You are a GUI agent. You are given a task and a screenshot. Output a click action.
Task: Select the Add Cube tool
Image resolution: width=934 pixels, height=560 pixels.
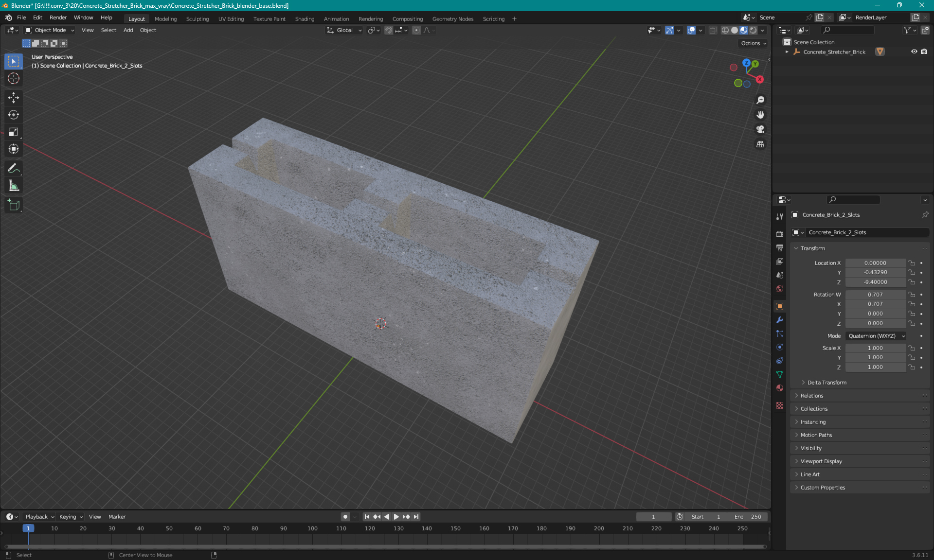point(14,205)
